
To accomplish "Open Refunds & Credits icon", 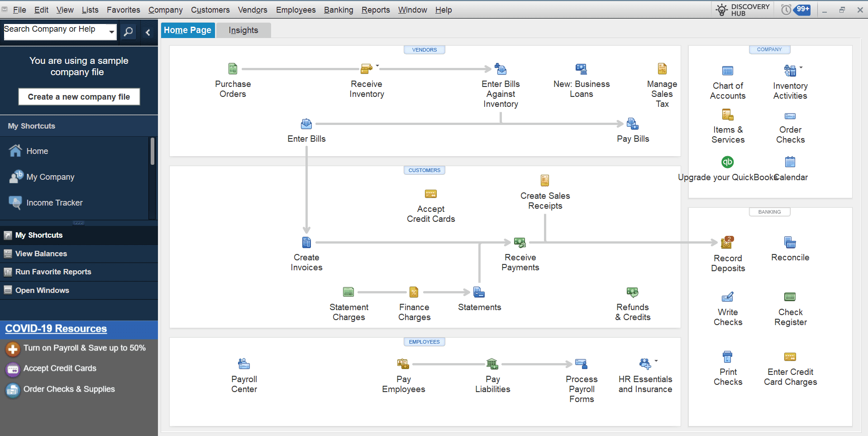I will pos(633,292).
